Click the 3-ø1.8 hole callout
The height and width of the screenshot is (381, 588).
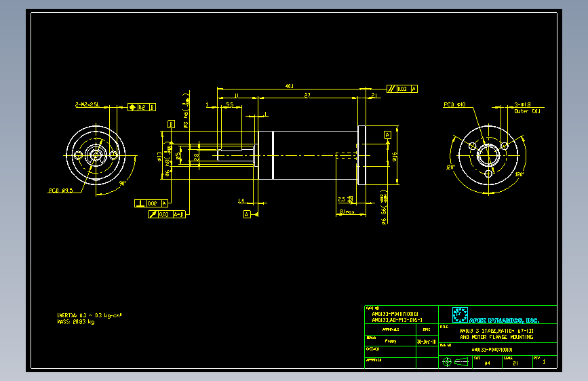tap(522, 104)
